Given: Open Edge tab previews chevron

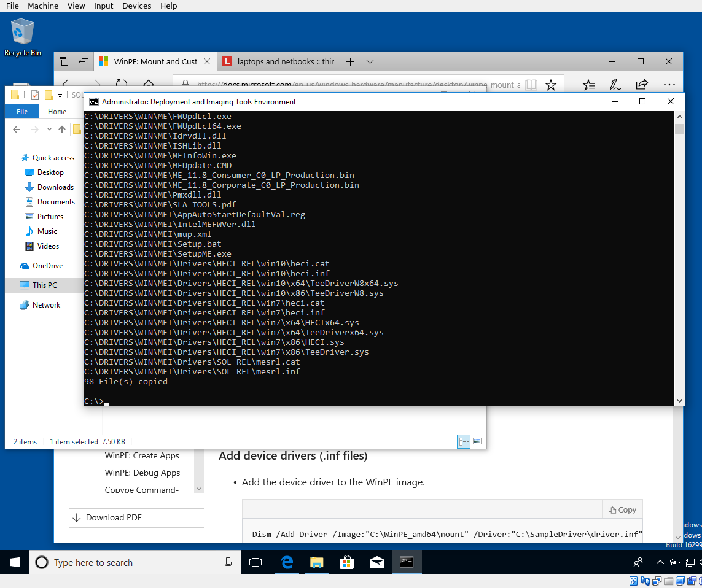Looking at the screenshot, I should coord(370,62).
